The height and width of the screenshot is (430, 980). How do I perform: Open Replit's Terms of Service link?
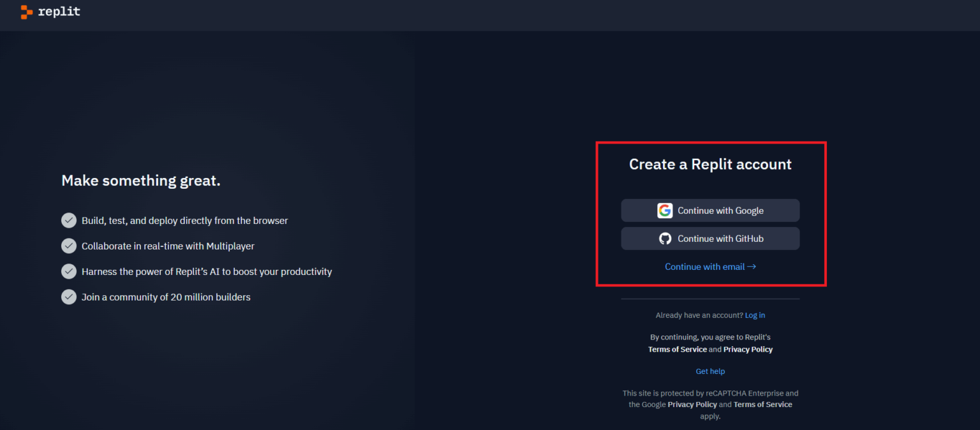click(677, 350)
